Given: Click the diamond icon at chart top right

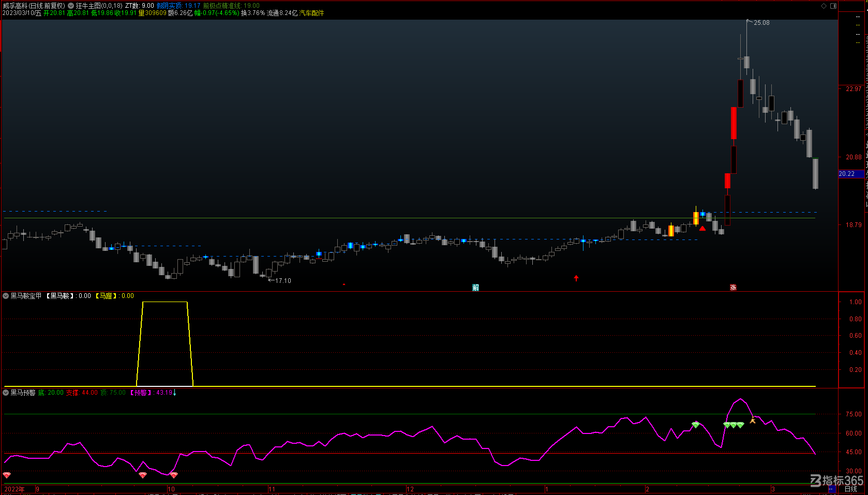Looking at the screenshot, I should 824,6.
